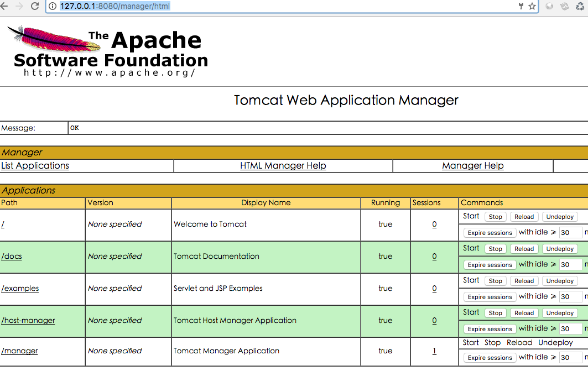Screen dimensions: 588x371
Task: Reload the Servlet and JSP Examples application
Action: coord(524,281)
